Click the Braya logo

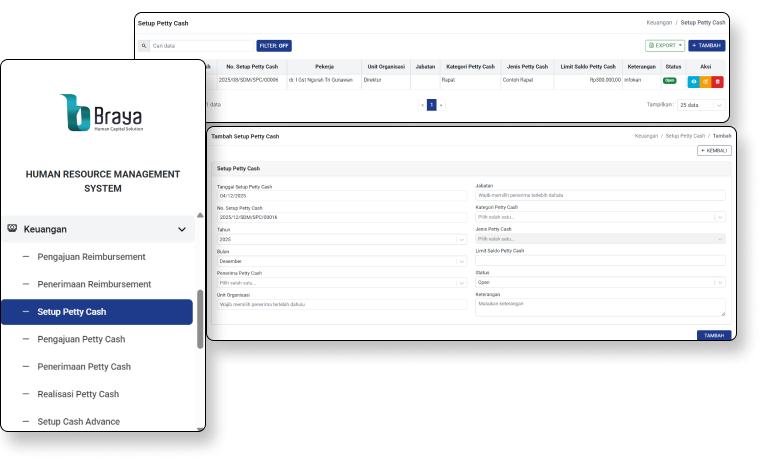tap(101, 113)
